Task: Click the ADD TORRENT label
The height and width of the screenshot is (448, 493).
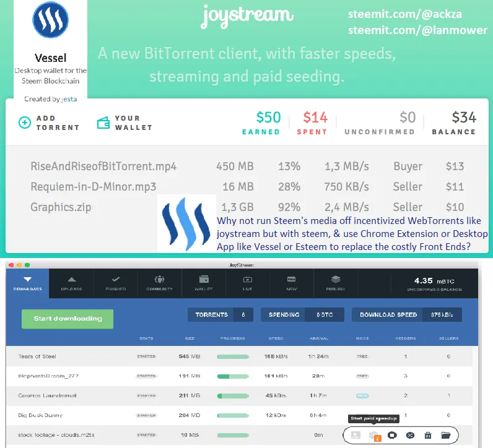Action: pos(58,123)
